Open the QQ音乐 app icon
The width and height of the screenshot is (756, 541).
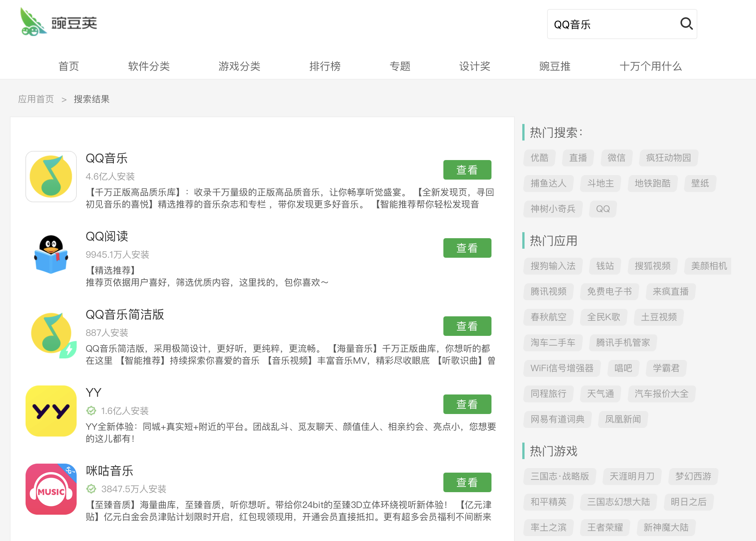click(x=51, y=177)
